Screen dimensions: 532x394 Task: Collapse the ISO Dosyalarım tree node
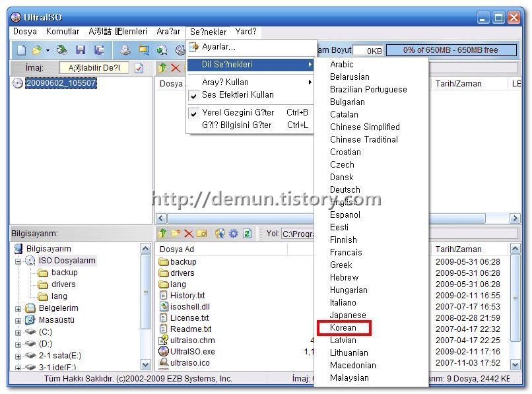18,261
